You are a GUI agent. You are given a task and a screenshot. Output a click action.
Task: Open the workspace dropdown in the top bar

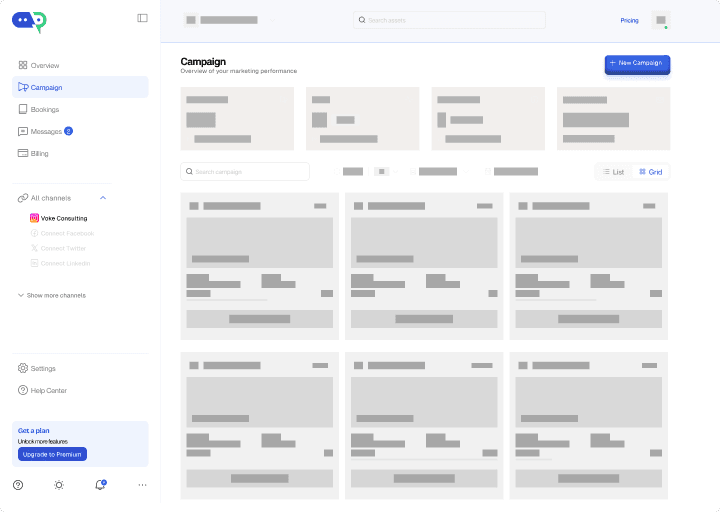230,20
